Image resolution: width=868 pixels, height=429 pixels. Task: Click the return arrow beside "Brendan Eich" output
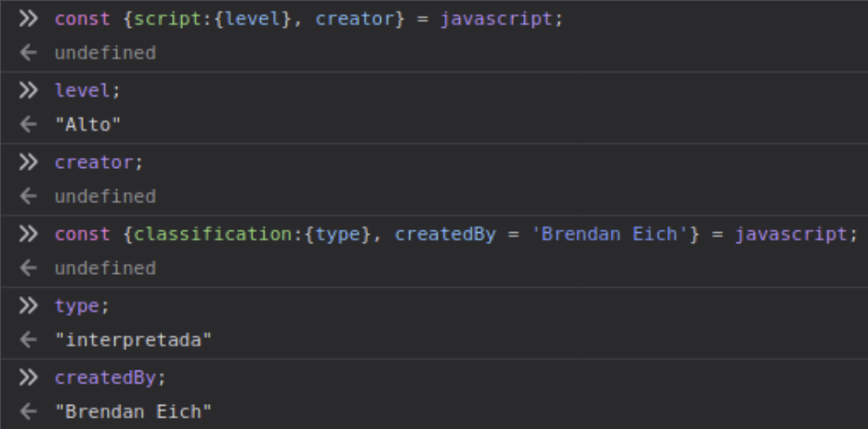28,411
